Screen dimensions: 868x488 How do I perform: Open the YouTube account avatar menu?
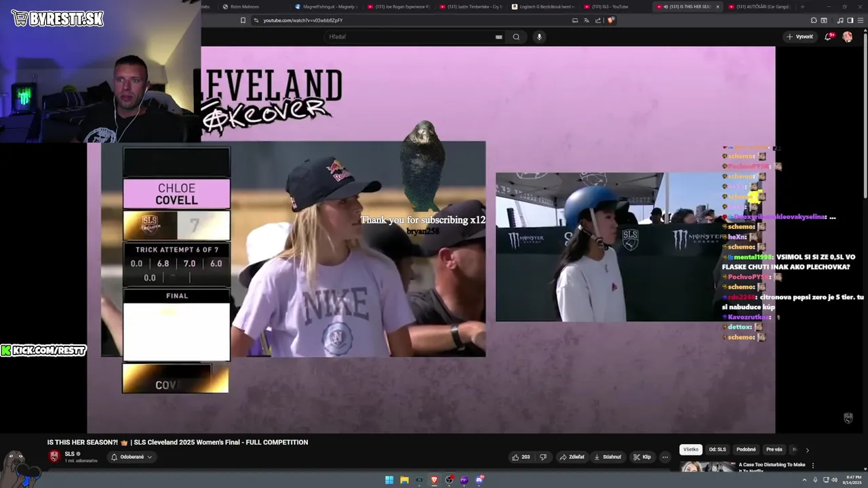[847, 37]
